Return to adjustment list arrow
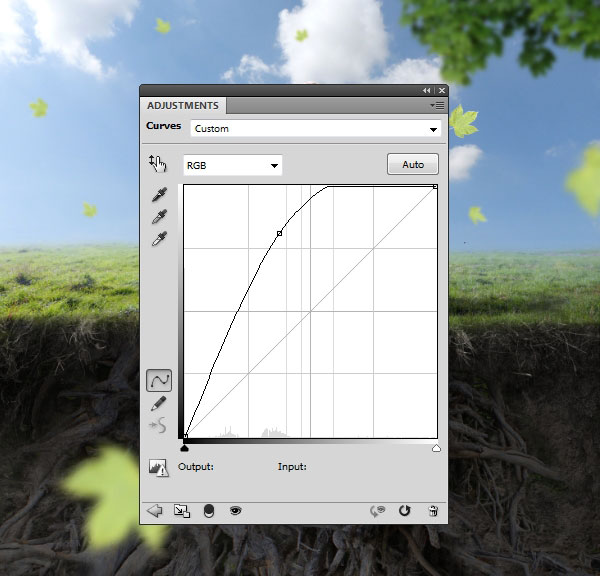The image size is (600, 576). [155, 511]
